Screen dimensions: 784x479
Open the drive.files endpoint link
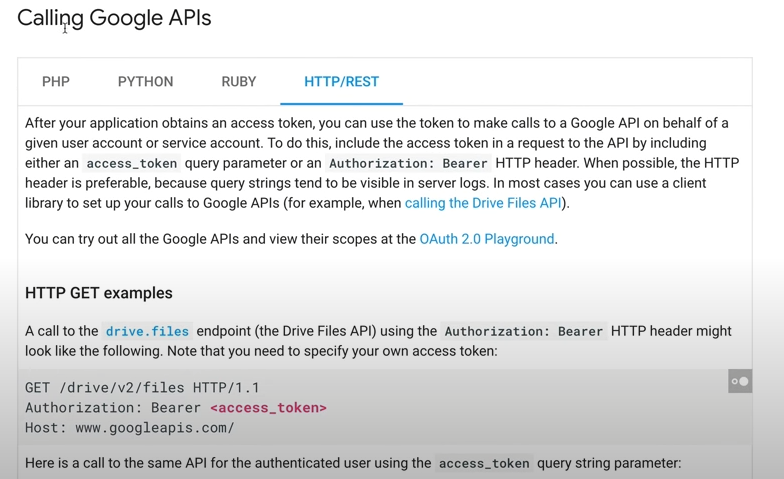(x=147, y=331)
